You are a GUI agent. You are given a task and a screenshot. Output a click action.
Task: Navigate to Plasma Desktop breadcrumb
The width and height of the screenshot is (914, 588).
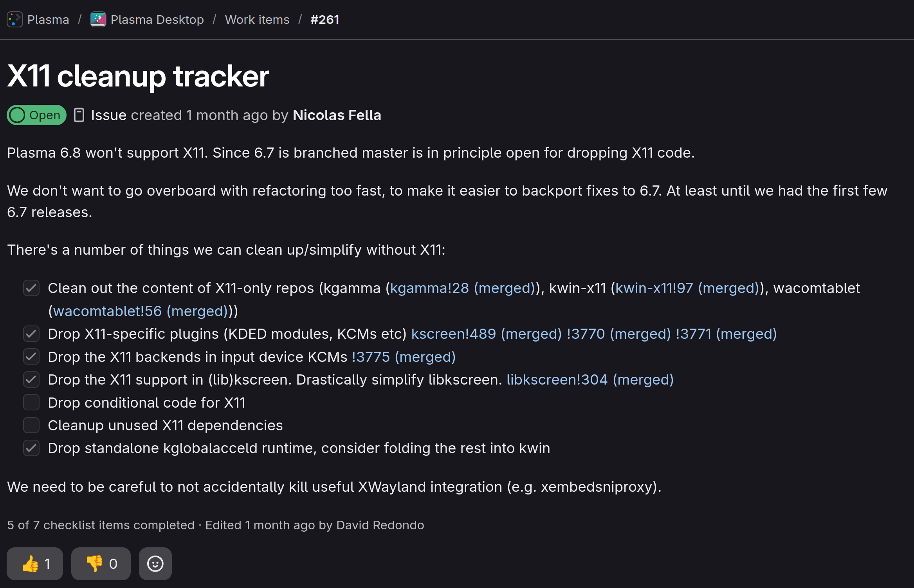[x=157, y=20]
